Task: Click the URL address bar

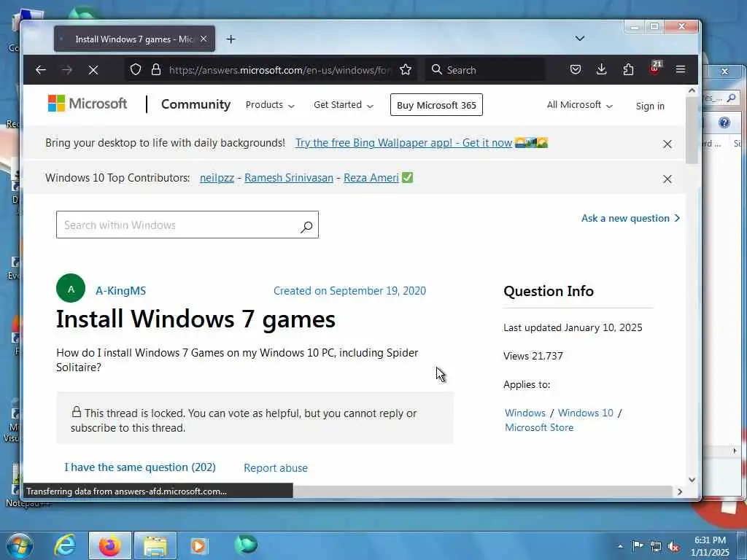Action: point(280,70)
